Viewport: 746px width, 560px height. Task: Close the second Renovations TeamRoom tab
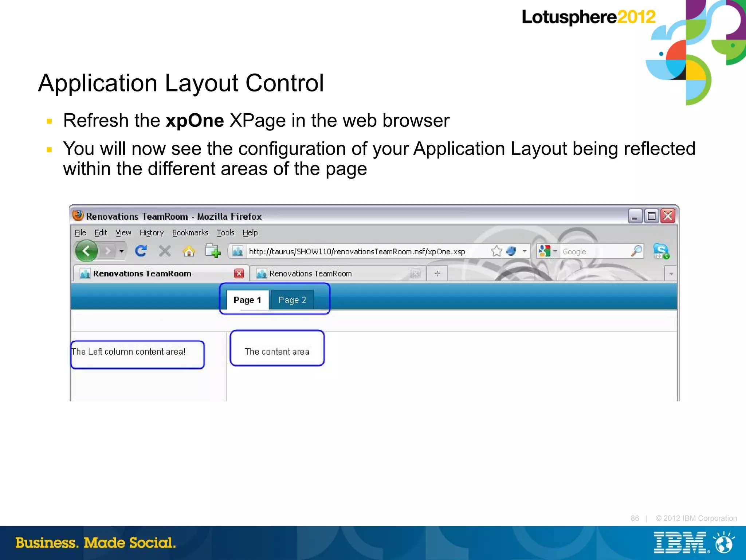click(x=415, y=273)
